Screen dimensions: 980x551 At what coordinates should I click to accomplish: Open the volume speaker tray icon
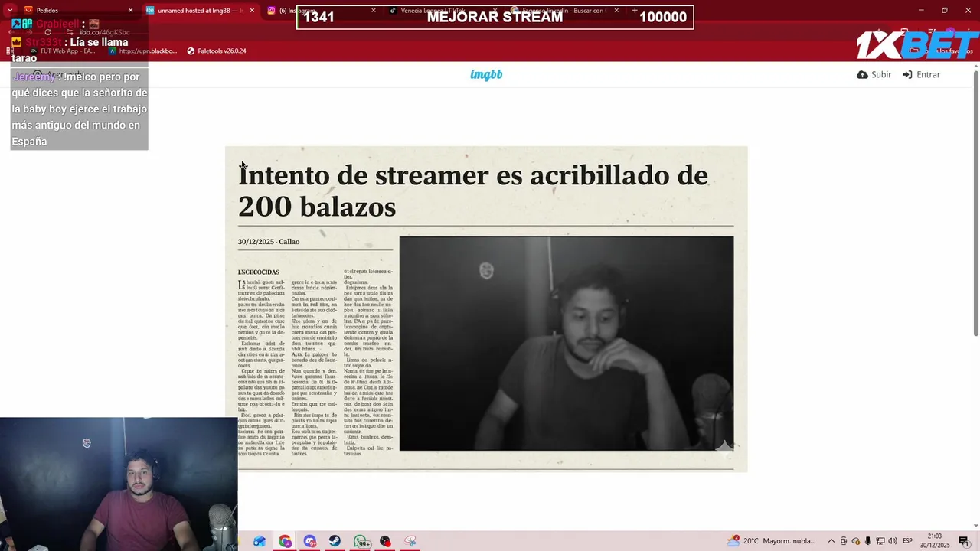pos(893,541)
